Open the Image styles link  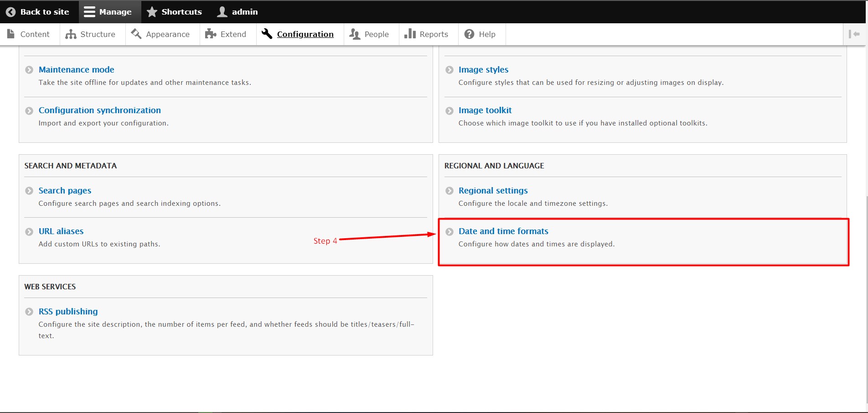click(x=483, y=69)
